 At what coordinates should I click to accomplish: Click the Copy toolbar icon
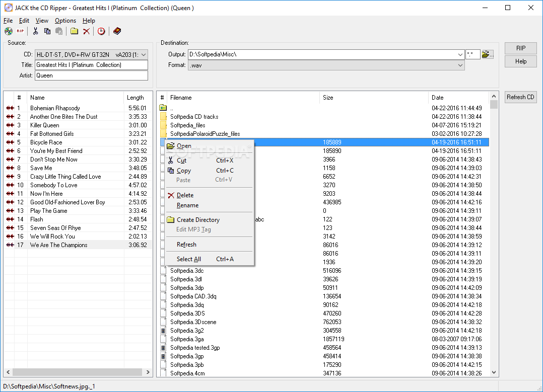point(47,31)
